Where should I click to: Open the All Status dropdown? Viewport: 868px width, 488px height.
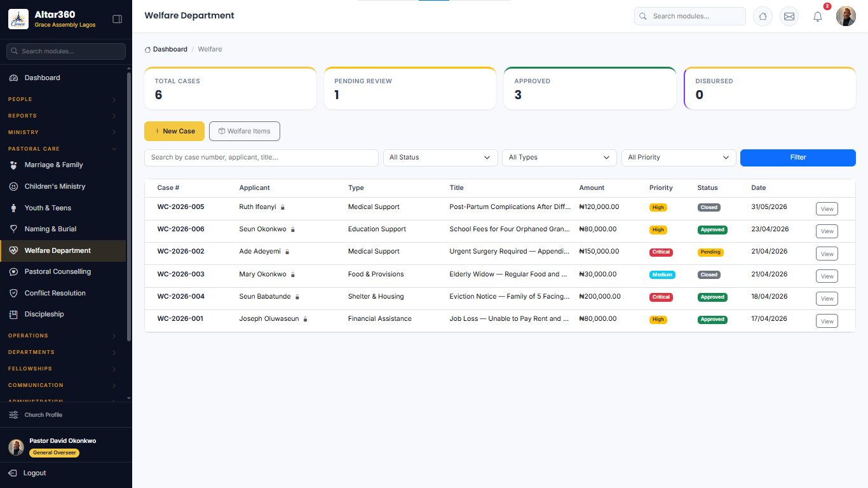[440, 158]
